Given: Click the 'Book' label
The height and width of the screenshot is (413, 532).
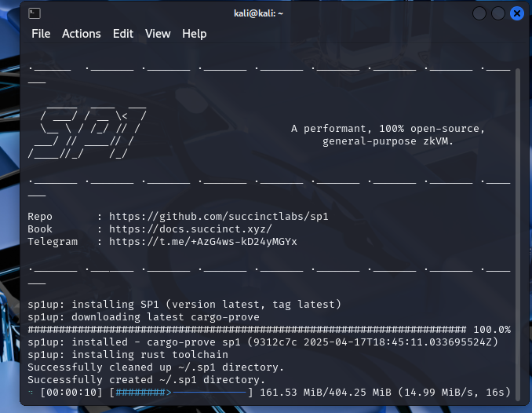Looking at the screenshot, I should pos(40,229).
